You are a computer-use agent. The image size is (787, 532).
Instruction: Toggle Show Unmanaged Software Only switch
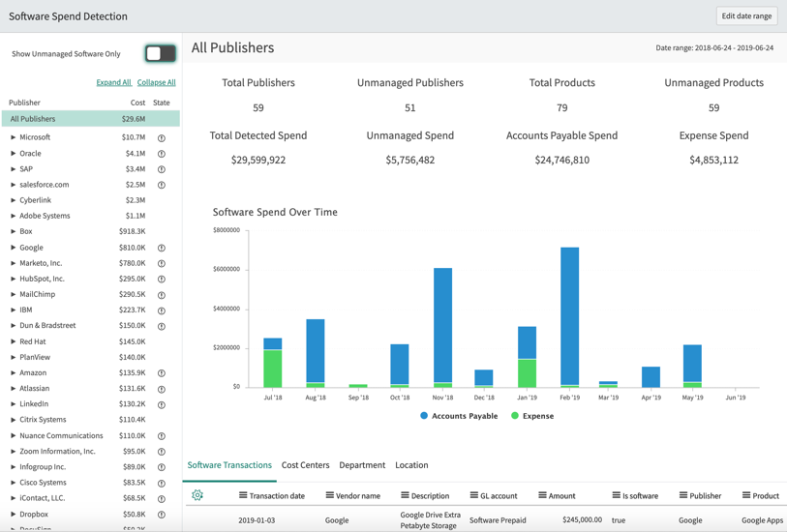[x=161, y=53]
